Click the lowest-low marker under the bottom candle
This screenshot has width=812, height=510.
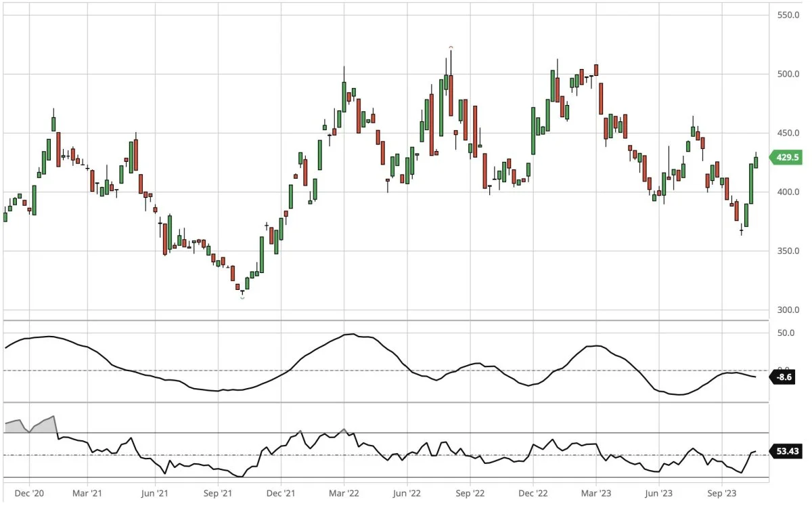pyautogui.click(x=242, y=297)
